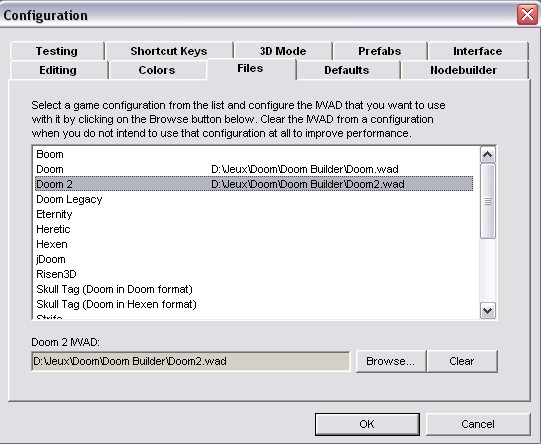Select the Doom configuration row
The image size is (541, 445).
coord(254,169)
